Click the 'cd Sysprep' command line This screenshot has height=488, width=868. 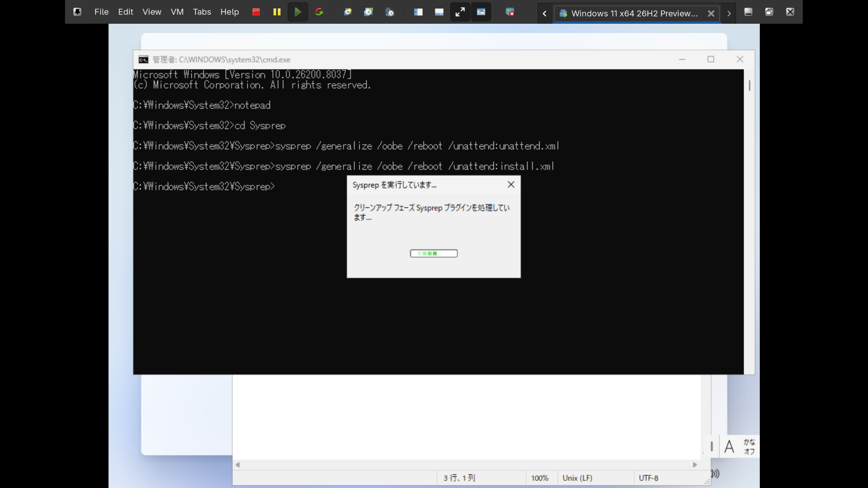click(209, 125)
